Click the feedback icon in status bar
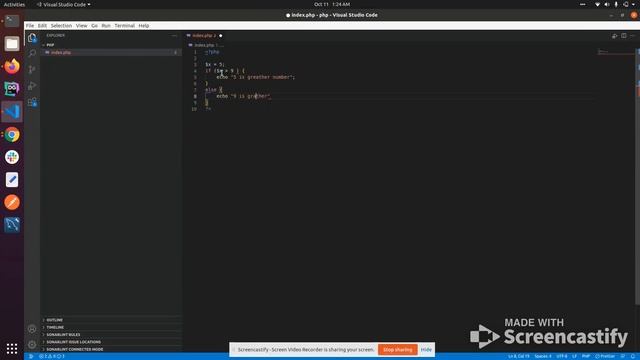The height and width of the screenshot is (360, 640). click(x=623, y=356)
